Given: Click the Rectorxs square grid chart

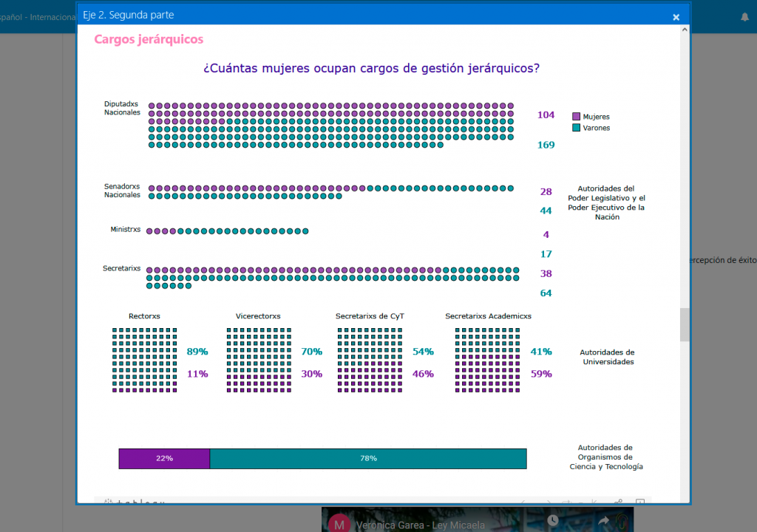Looking at the screenshot, I should click(145, 360).
